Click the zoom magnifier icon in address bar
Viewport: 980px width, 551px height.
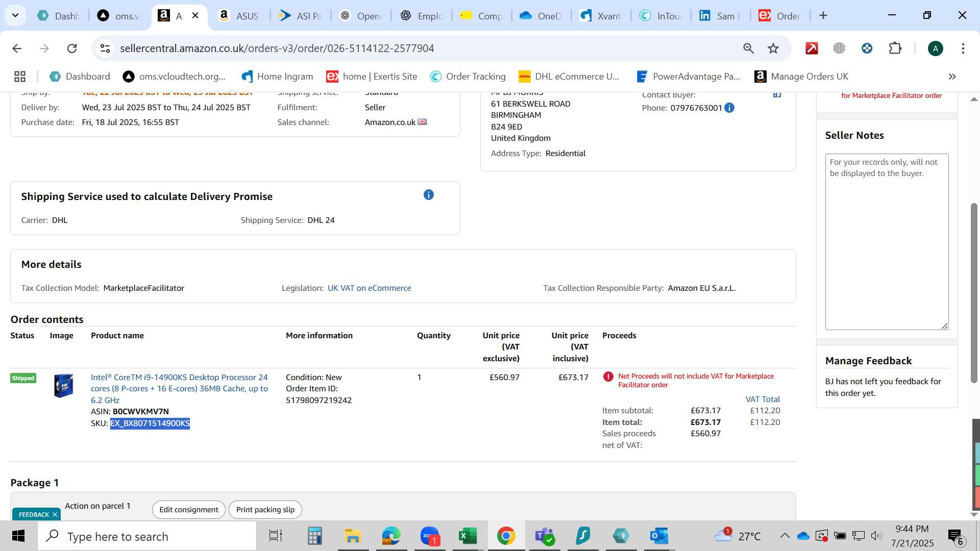coord(748,48)
